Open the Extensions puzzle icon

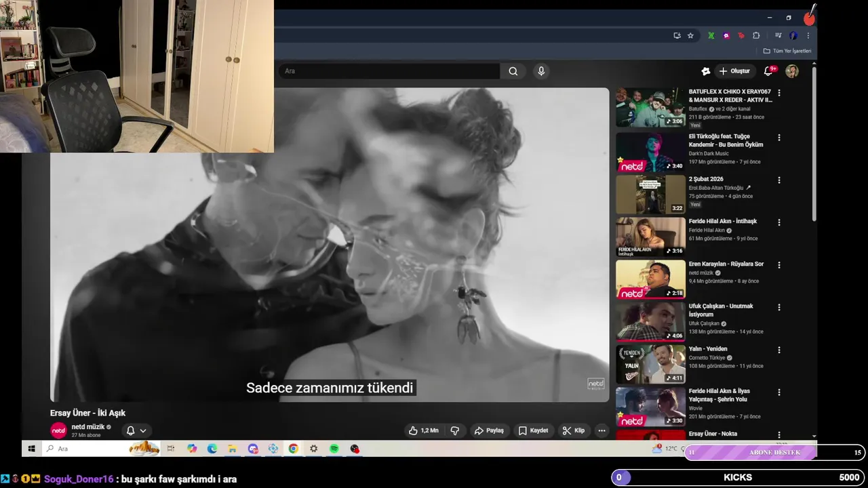(x=757, y=35)
